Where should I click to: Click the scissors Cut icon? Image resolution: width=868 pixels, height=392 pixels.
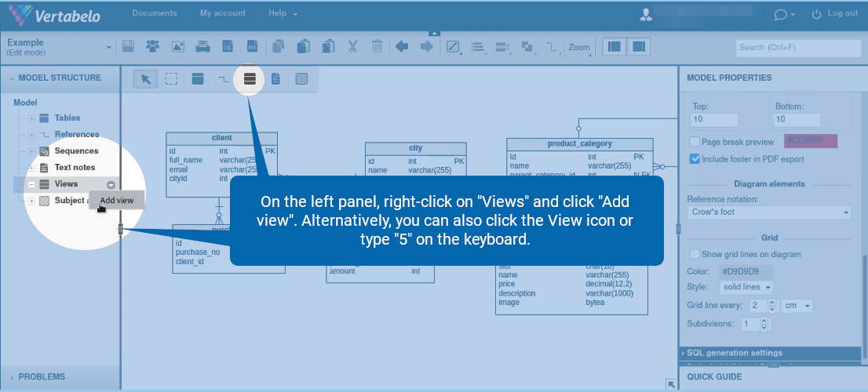click(352, 46)
